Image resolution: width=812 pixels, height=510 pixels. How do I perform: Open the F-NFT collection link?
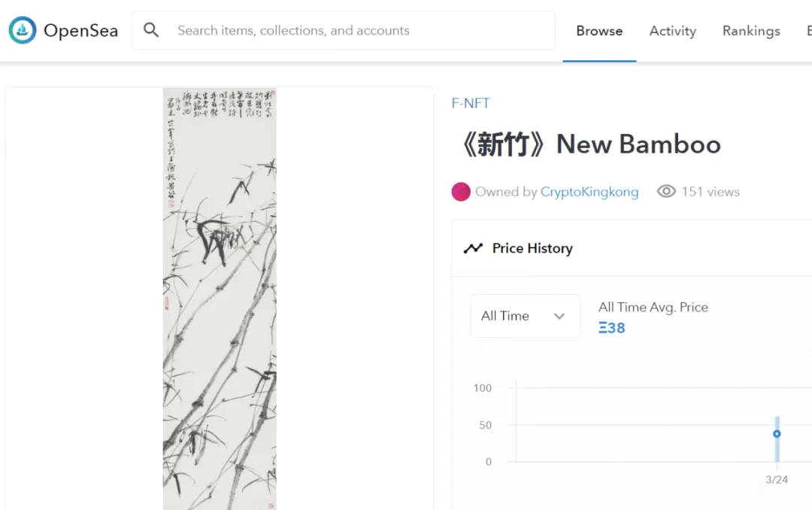(471, 103)
